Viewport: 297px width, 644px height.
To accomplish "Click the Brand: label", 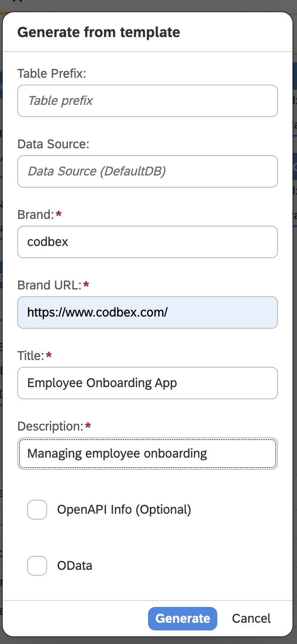I will click(x=36, y=215).
